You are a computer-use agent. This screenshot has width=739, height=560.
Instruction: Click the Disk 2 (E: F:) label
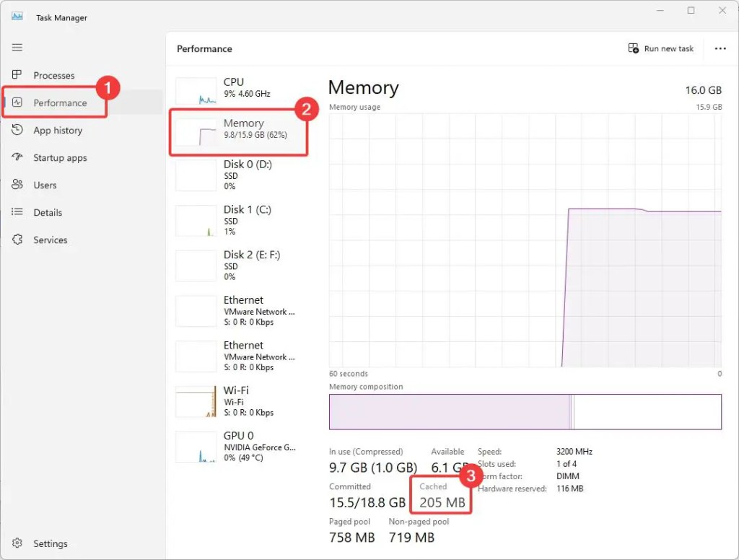252,255
